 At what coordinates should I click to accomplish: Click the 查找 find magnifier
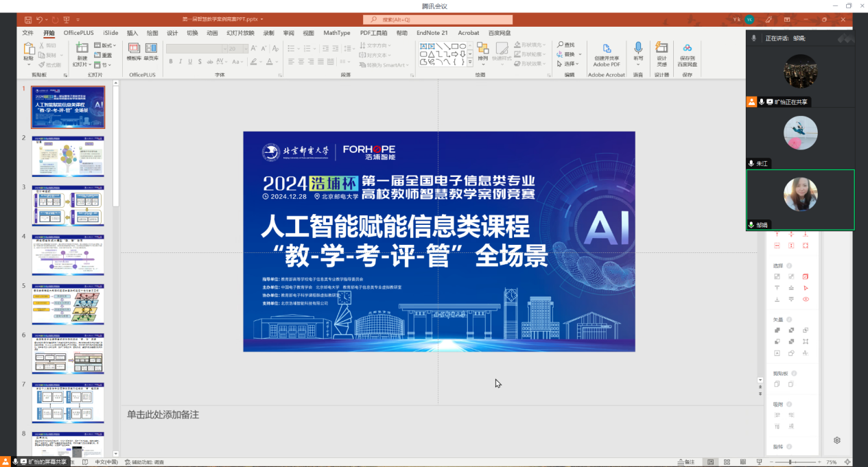[561, 45]
